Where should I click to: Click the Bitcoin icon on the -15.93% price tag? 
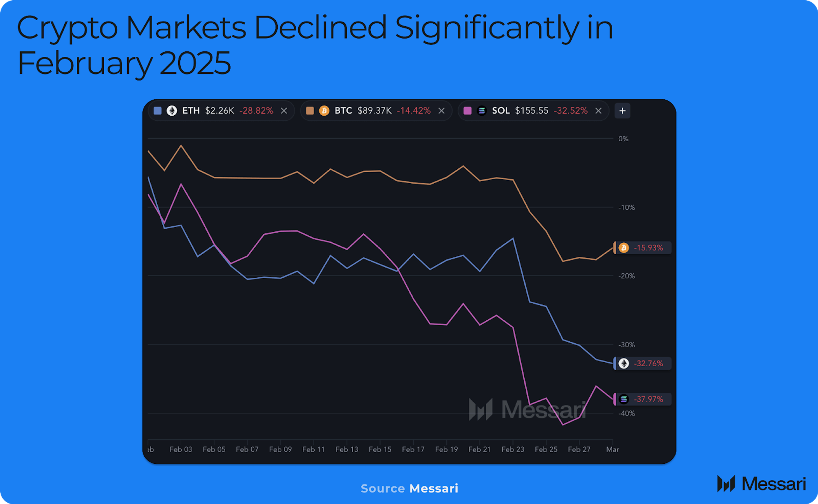pos(624,247)
